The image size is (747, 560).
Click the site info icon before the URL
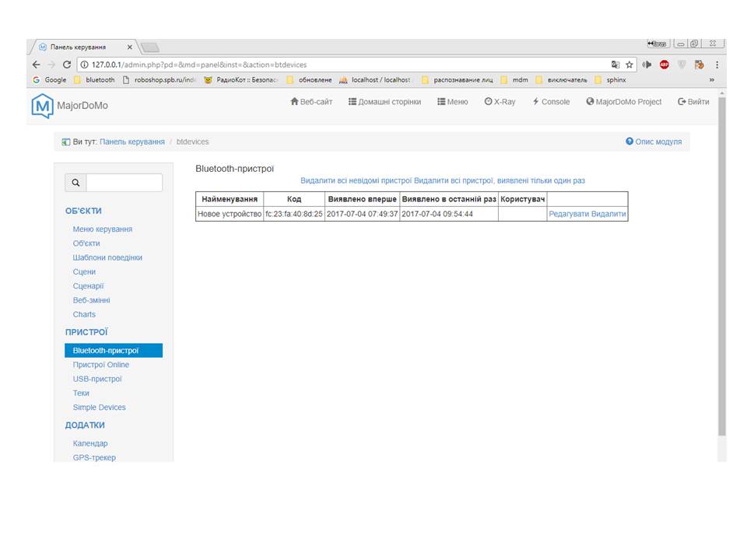coord(84,65)
